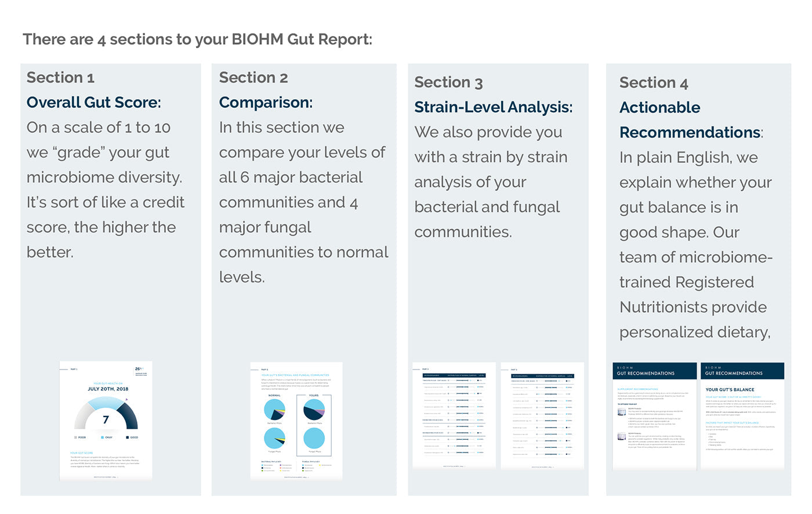Click the Section 2 label

[x=253, y=78]
